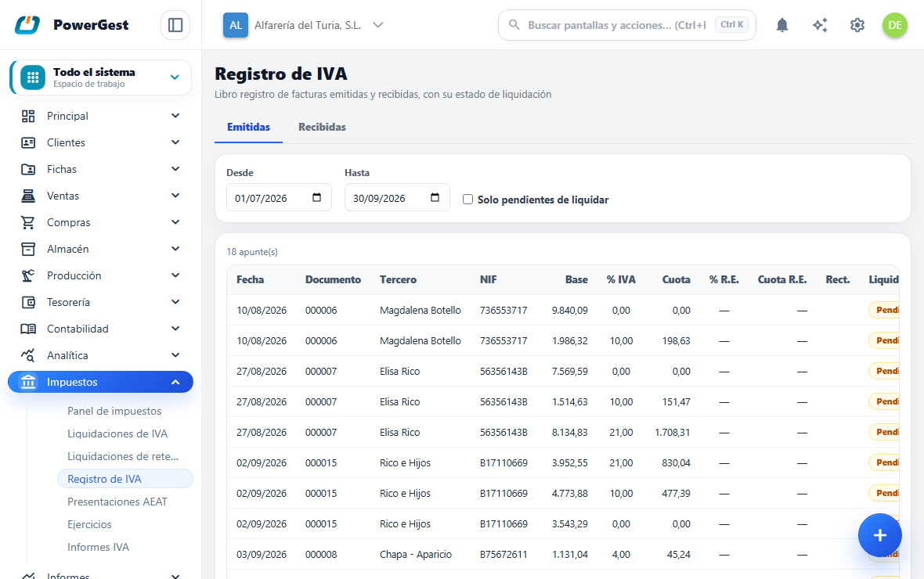Open the notifications bell

[782, 25]
